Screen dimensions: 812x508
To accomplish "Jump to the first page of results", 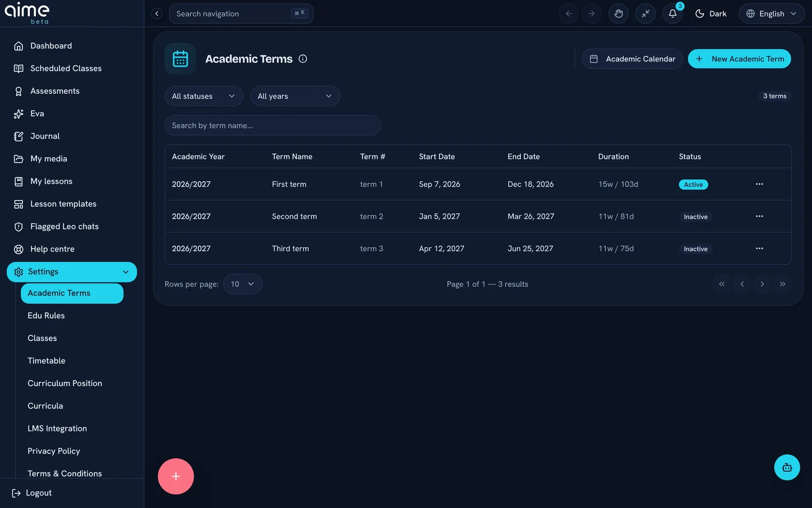I will coord(722,284).
